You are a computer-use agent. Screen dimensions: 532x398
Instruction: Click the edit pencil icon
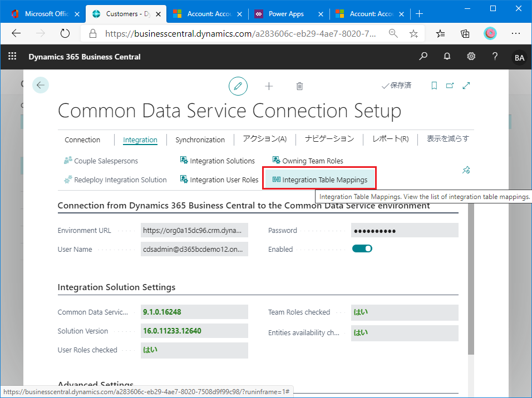[x=238, y=86]
